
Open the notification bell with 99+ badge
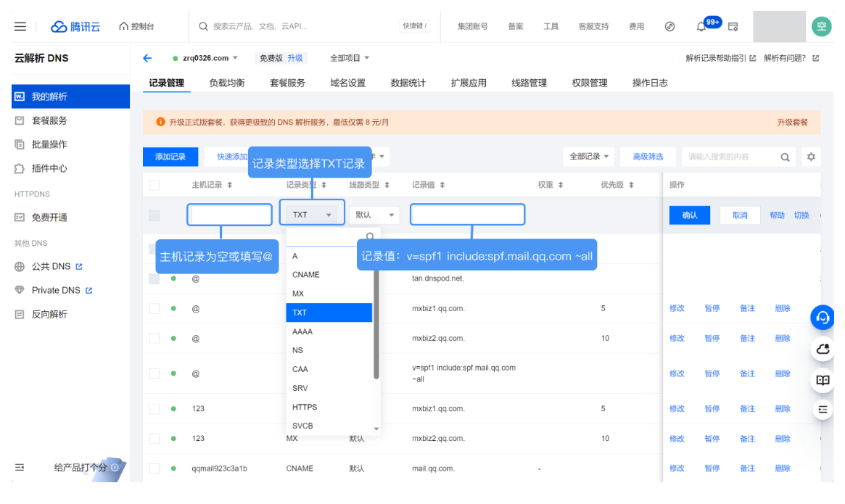tap(701, 26)
